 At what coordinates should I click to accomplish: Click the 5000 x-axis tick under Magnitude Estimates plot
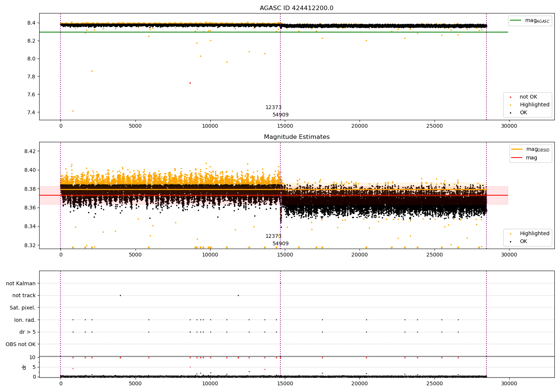click(x=135, y=255)
